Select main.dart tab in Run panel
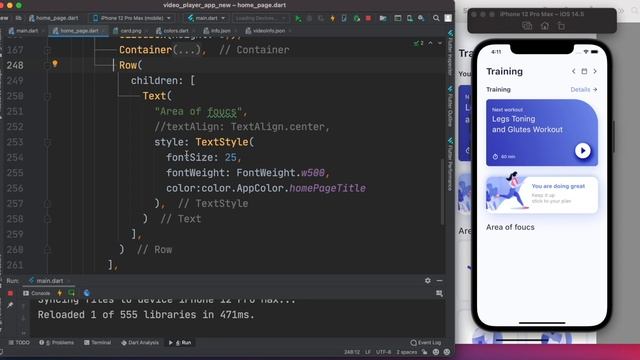 point(49,280)
